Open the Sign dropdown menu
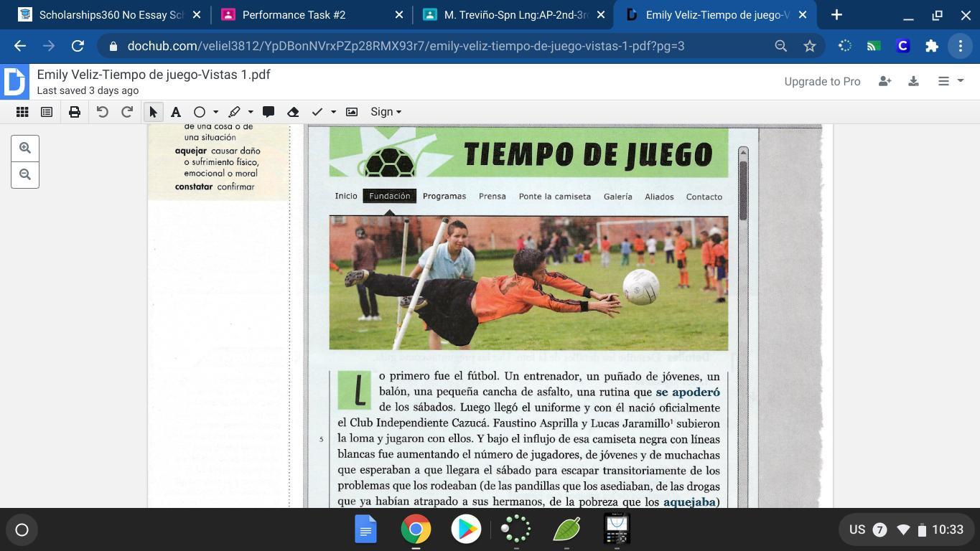This screenshot has width=980, height=551. click(386, 112)
